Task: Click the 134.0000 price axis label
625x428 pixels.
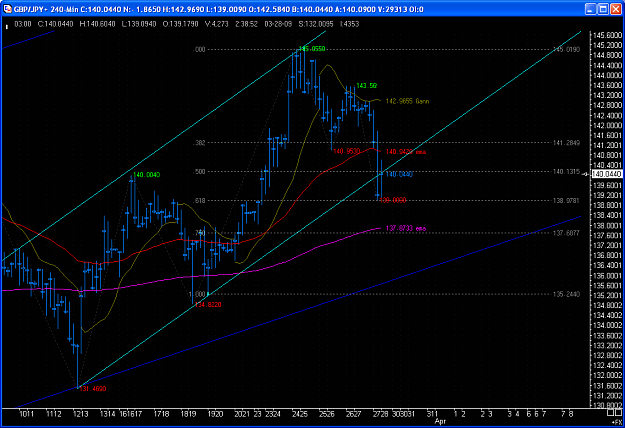Action: [607, 325]
